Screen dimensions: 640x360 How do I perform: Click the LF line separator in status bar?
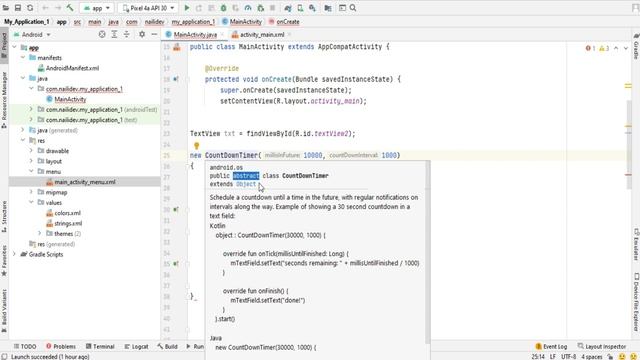click(553, 357)
